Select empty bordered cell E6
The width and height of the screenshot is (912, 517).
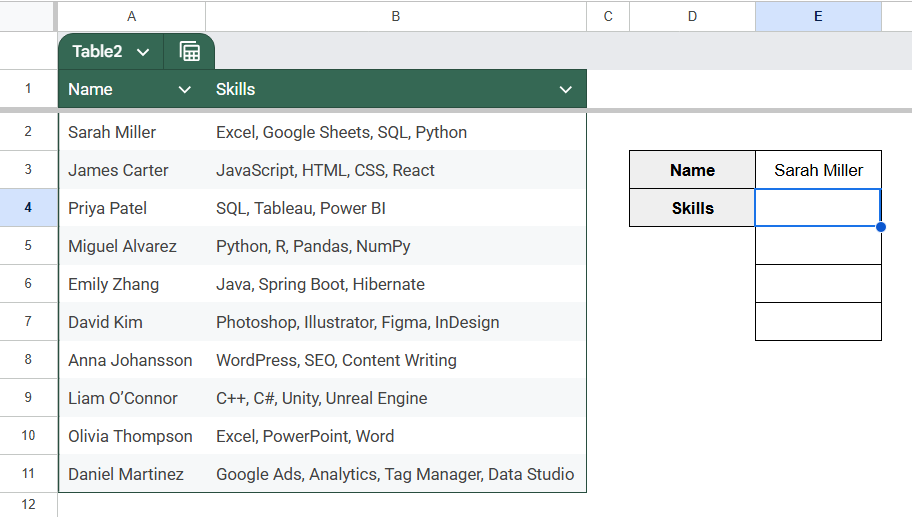click(x=818, y=284)
